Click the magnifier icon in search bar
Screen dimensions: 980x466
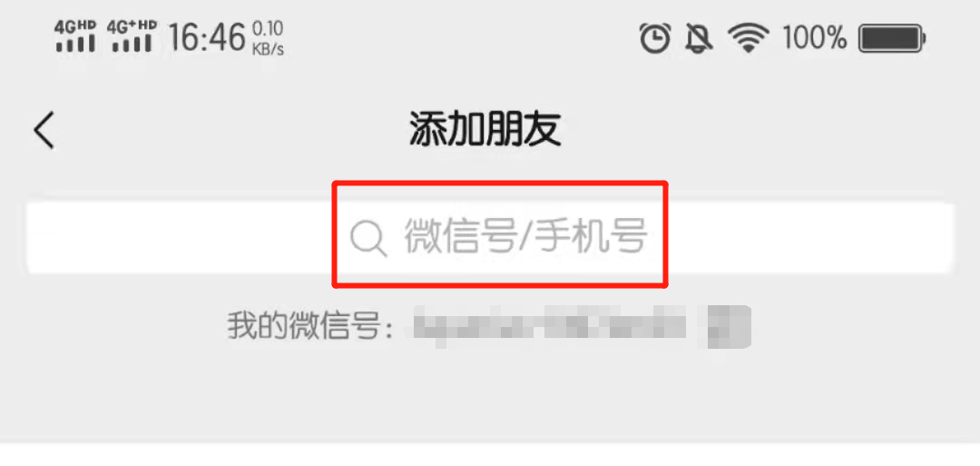pos(368,239)
